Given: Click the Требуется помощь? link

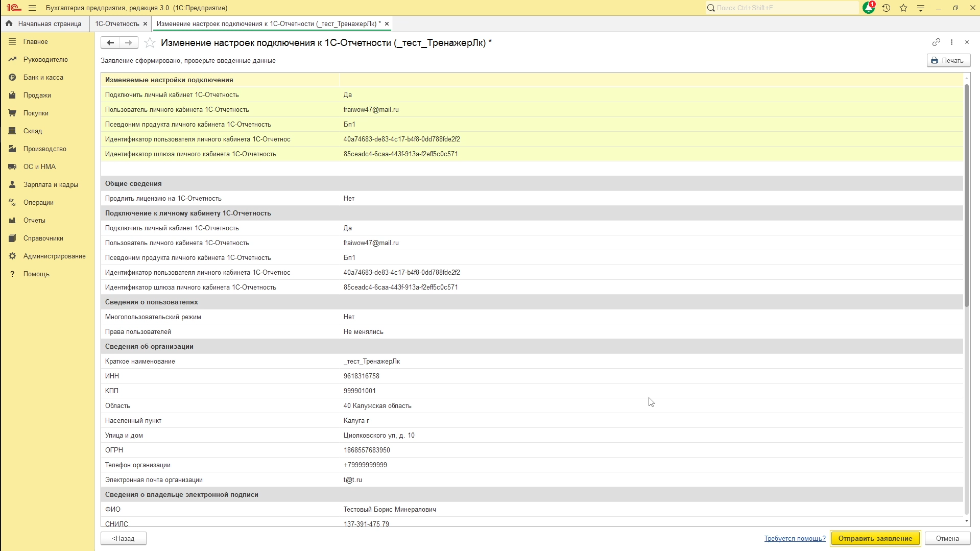Looking at the screenshot, I should 795,538.
